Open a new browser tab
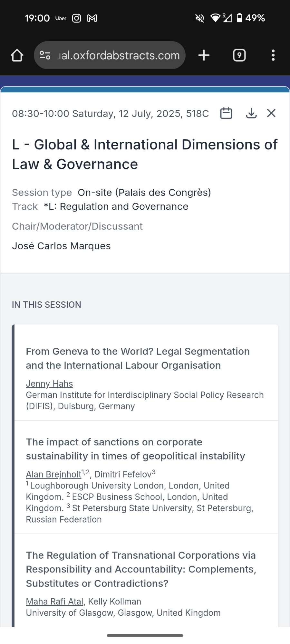Image resolution: width=290 pixels, height=644 pixels. (204, 55)
